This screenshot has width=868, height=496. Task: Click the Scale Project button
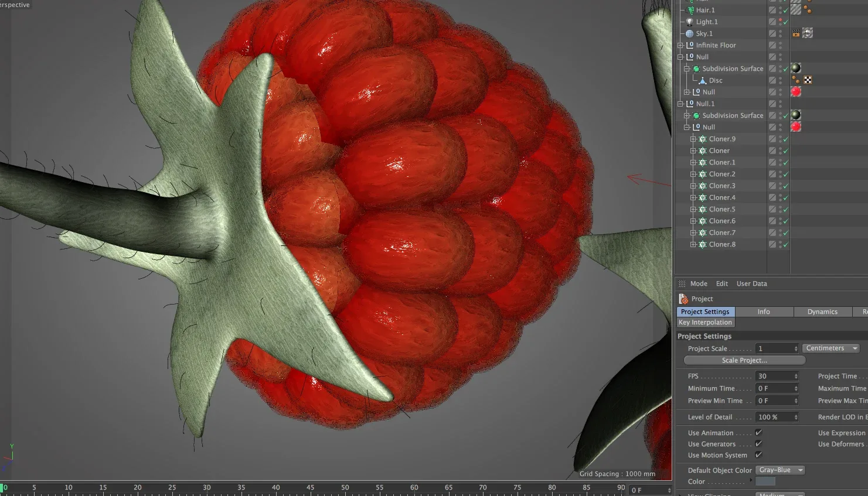pos(743,360)
